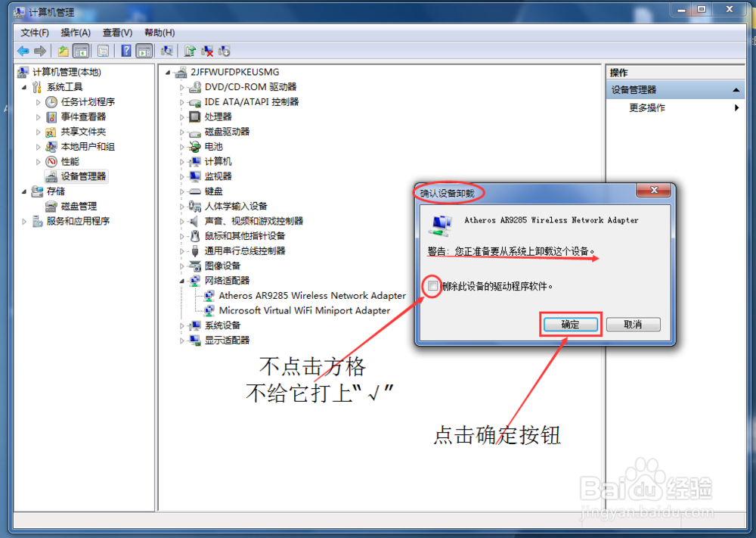Screen dimensions: 756x538
Task: Click the 图像设备 camera icon
Action: click(195, 266)
